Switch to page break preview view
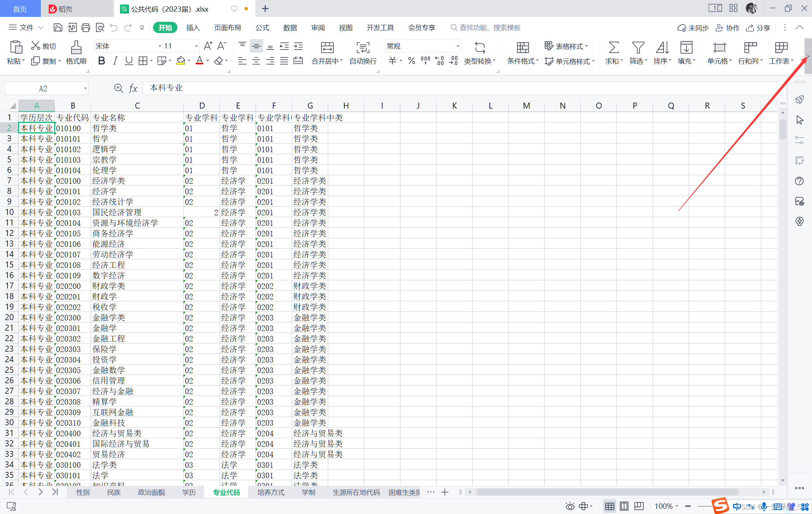This screenshot has width=812, height=514. [639, 506]
